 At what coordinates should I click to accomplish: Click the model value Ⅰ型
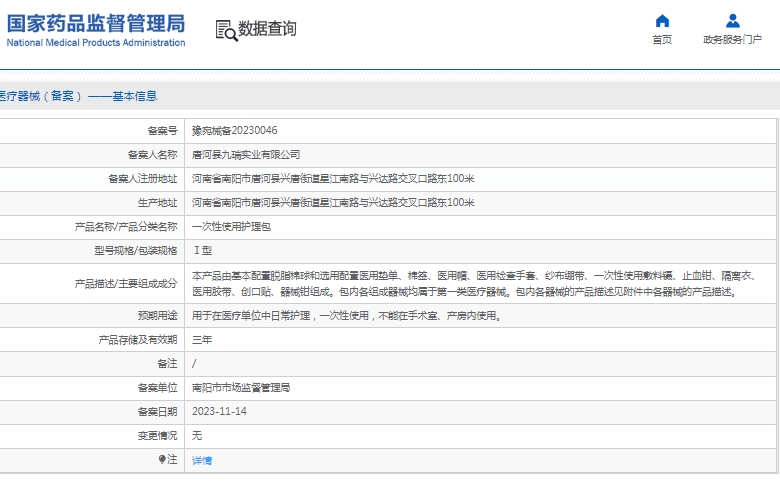tap(203, 251)
